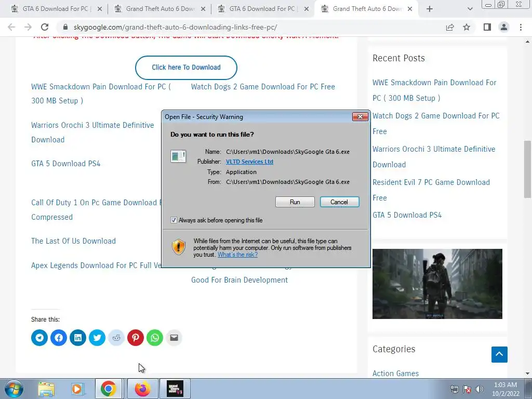532x399 pixels.
Task: Open the GTA app taskbar icon
Action: click(x=175, y=389)
